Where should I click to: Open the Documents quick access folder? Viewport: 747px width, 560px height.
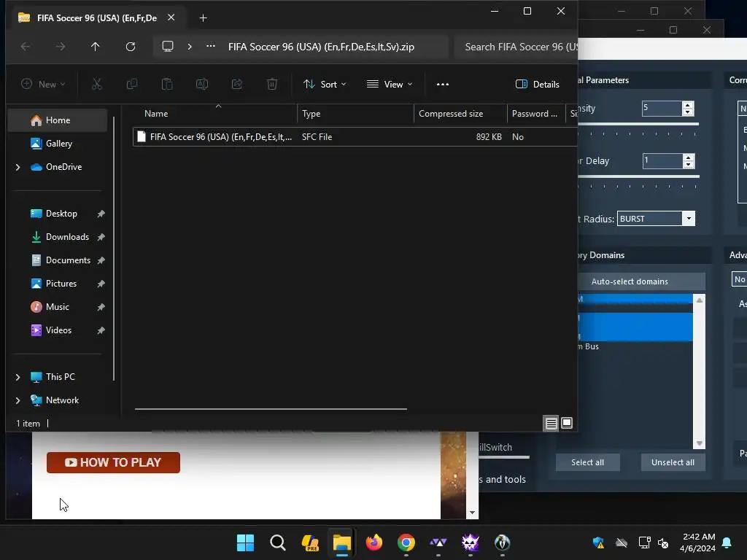tap(68, 260)
